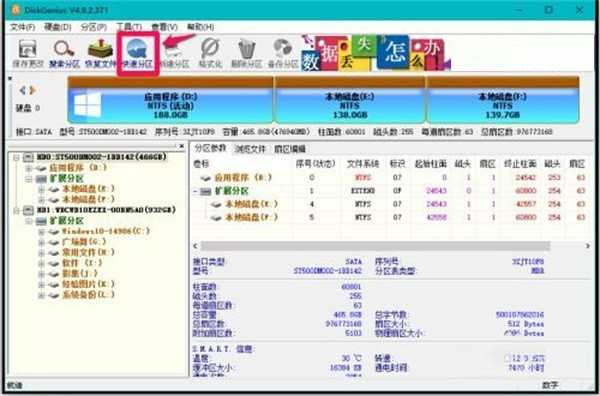
Task: Click the horizontal scrollbar left arrow
Action: point(196,246)
